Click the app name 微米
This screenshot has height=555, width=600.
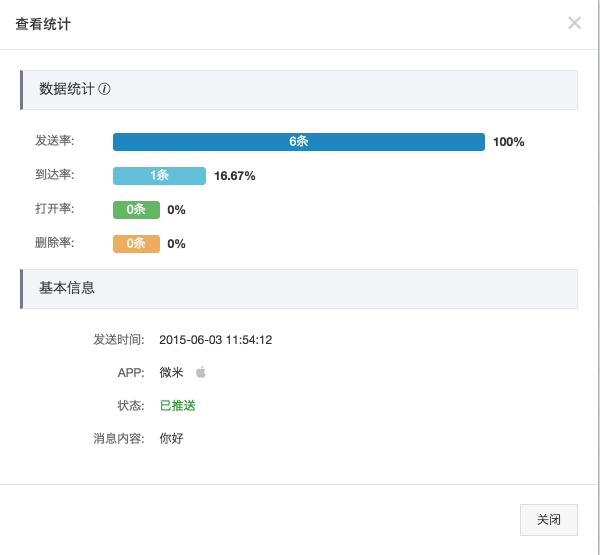(x=171, y=373)
